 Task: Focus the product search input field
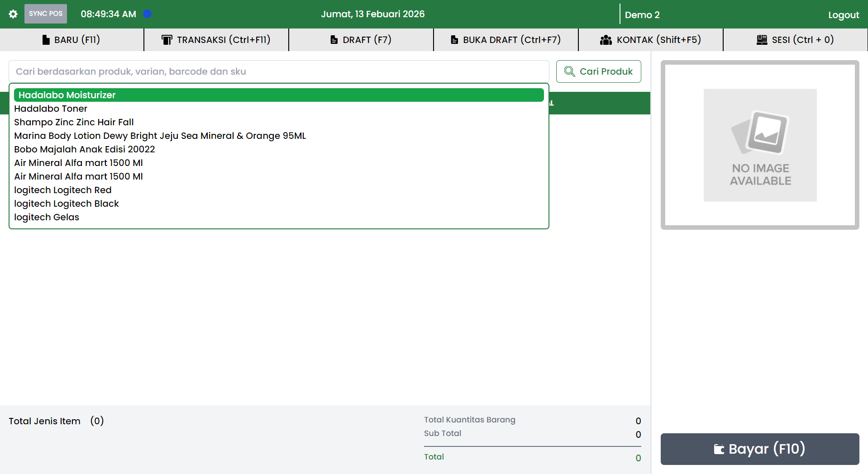pos(278,71)
